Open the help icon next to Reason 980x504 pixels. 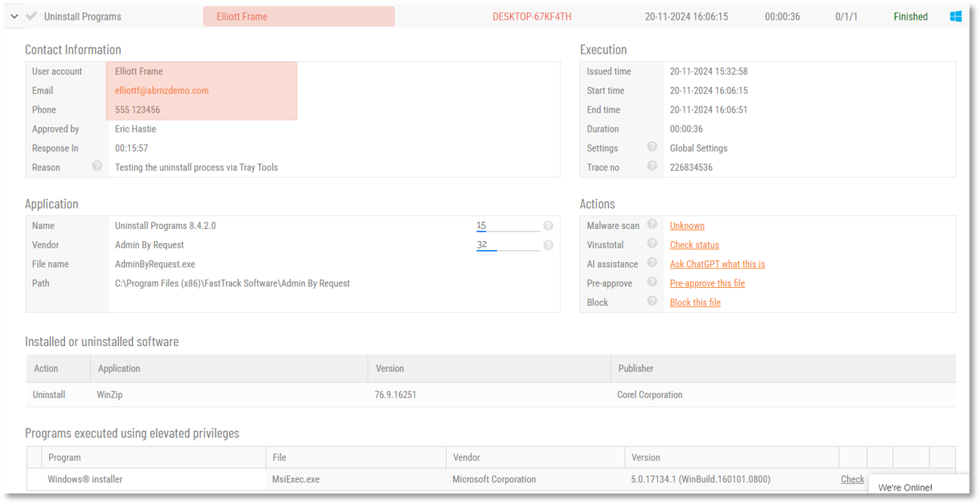click(97, 166)
